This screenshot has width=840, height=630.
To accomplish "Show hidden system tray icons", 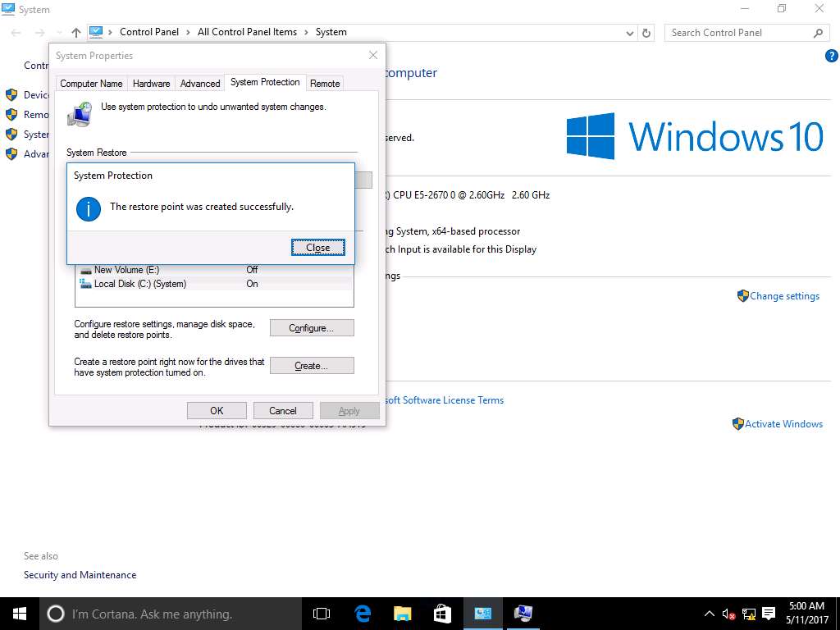I will 709,614.
